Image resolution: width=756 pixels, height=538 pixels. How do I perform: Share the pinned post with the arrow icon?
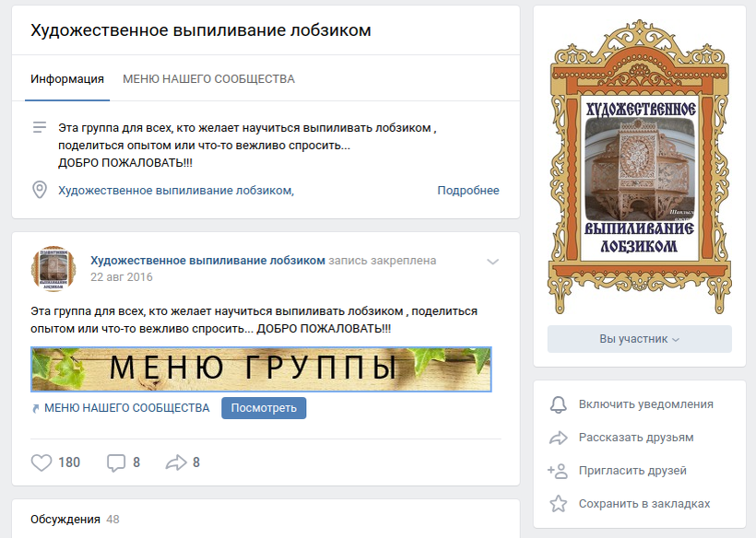176,462
